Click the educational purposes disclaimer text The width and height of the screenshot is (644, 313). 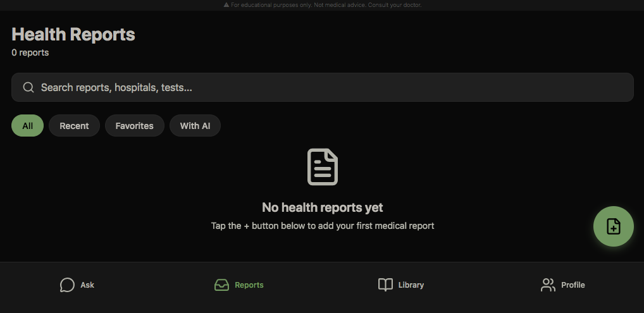(x=326, y=5)
